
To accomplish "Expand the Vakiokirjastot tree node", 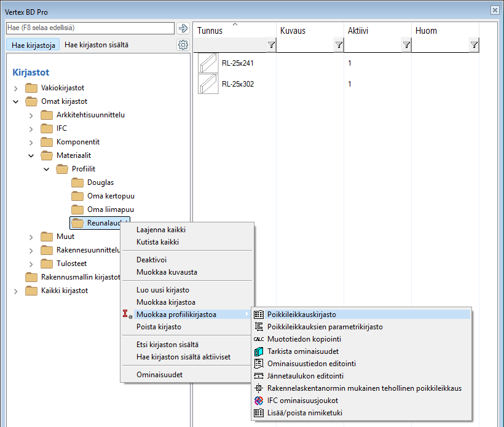I will point(16,88).
